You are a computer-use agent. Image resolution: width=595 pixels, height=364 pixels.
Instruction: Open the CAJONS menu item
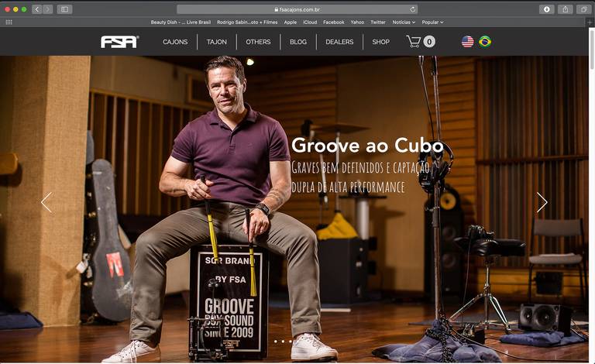(x=175, y=42)
